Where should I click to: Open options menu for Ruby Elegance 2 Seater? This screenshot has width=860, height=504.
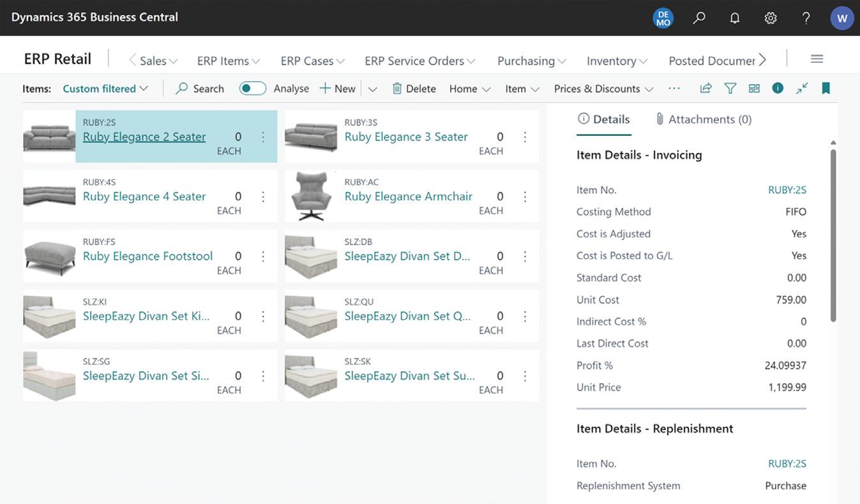[263, 137]
